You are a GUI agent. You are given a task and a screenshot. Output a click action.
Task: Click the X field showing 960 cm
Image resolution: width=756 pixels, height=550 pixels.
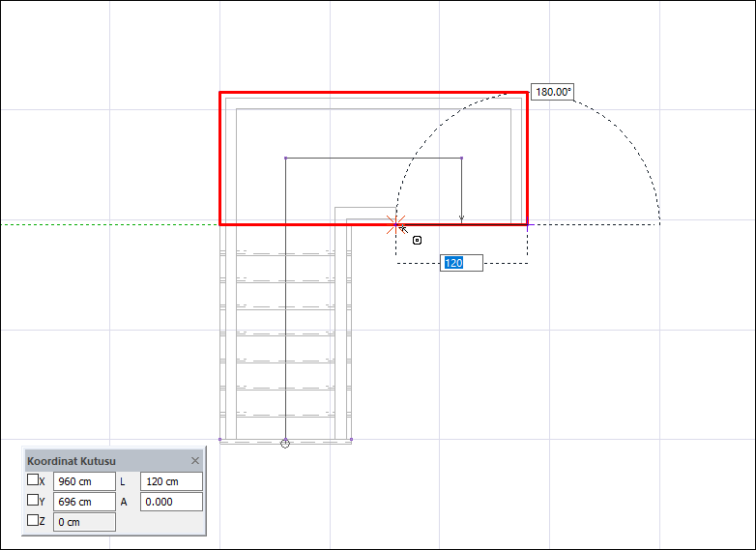pyautogui.click(x=84, y=481)
